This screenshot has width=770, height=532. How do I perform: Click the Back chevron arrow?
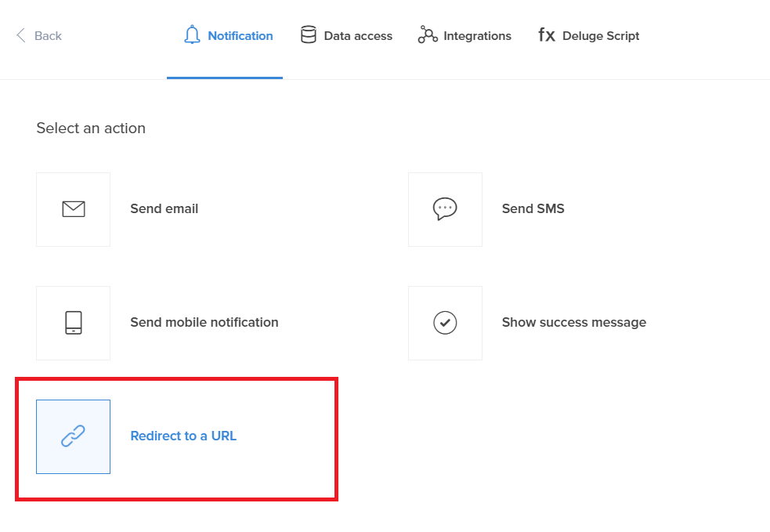click(20, 35)
